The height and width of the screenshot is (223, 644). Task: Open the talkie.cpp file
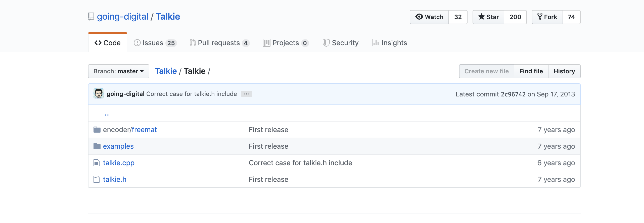coord(119,163)
